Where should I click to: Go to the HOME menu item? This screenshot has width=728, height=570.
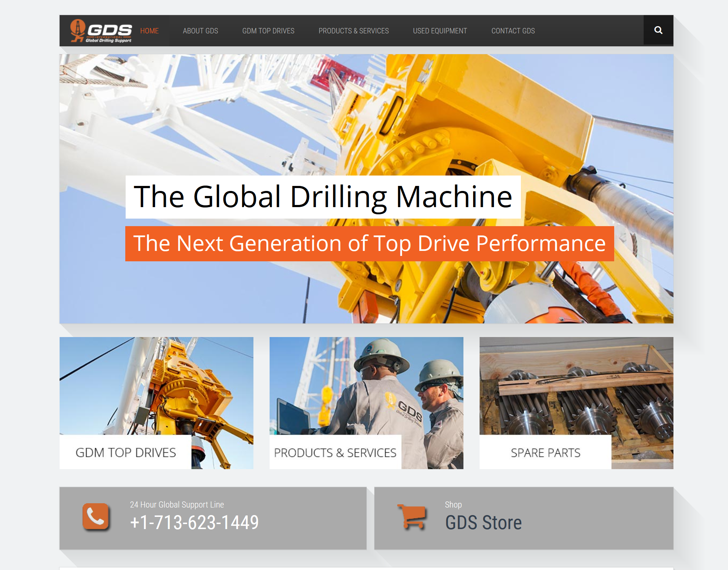click(x=149, y=31)
